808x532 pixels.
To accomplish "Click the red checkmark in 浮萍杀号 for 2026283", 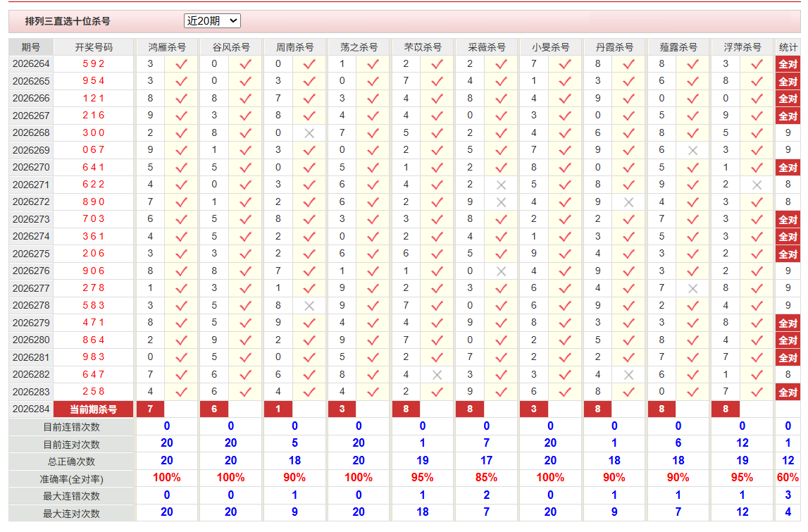I will (757, 392).
